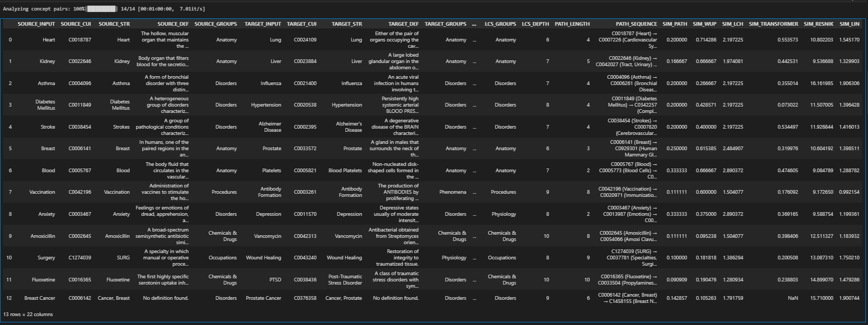Select the C0018787 cell in Heart row

(x=80, y=40)
